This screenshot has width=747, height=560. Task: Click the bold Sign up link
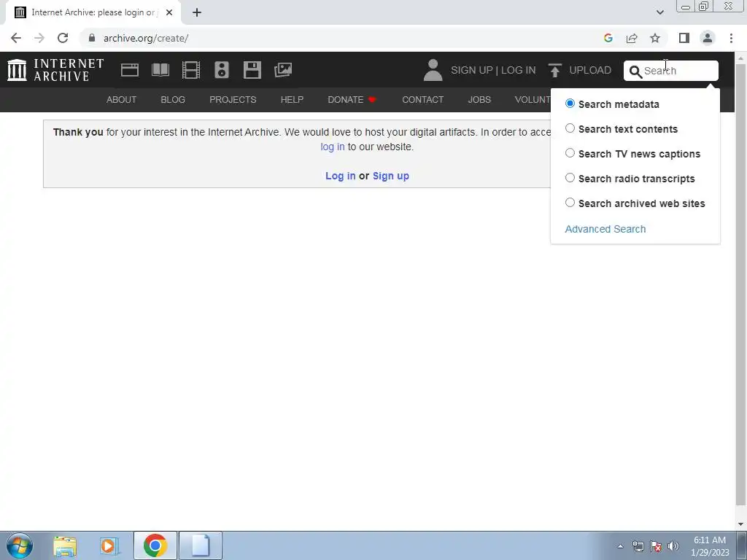pyautogui.click(x=391, y=176)
